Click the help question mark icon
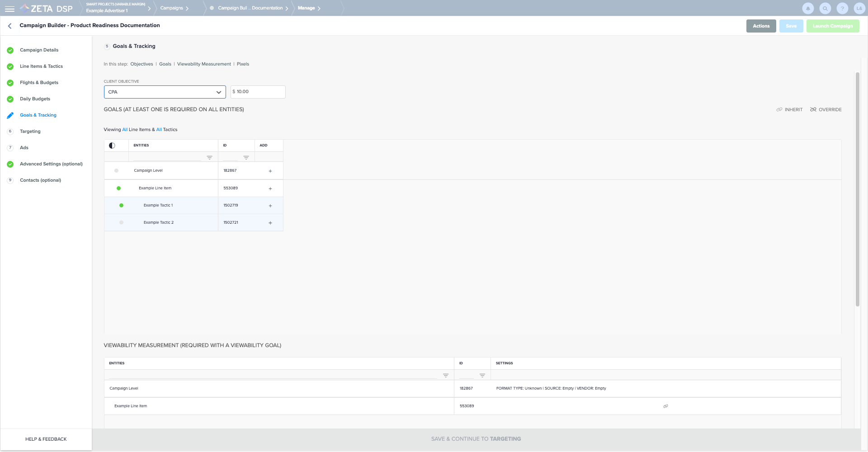 [842, 9]
